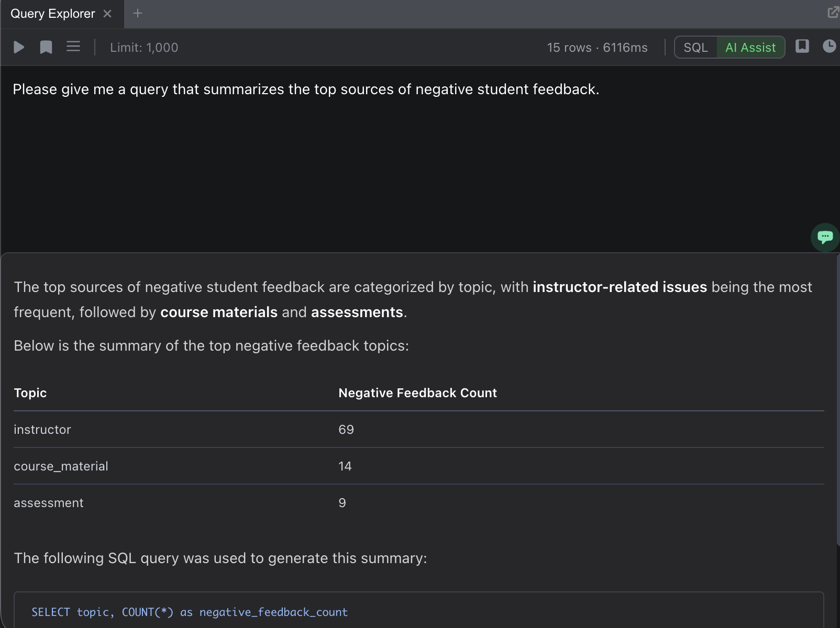Open the hamburger menu in the toolbar
This screenshot has width=840, height=628.
(x=73, y=47)
